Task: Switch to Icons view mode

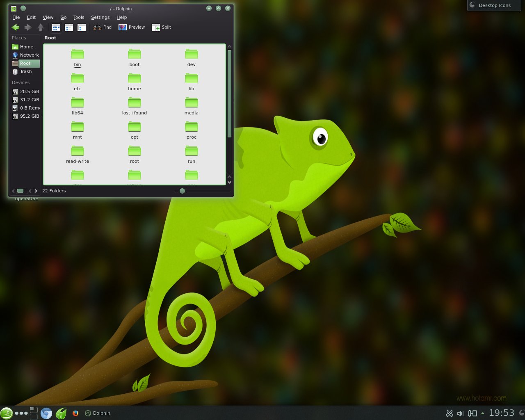Action: (x=56, y=27)
